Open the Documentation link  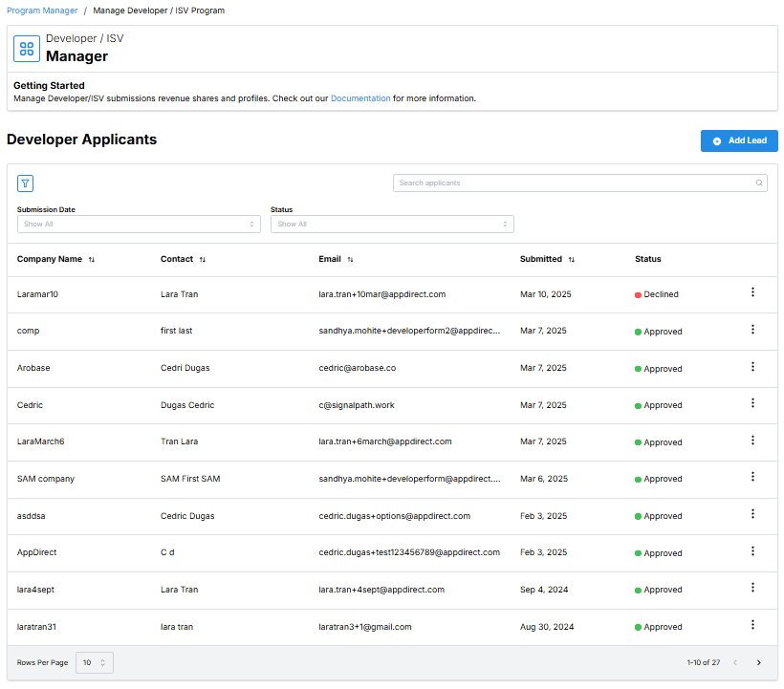(x=360, y=98)
